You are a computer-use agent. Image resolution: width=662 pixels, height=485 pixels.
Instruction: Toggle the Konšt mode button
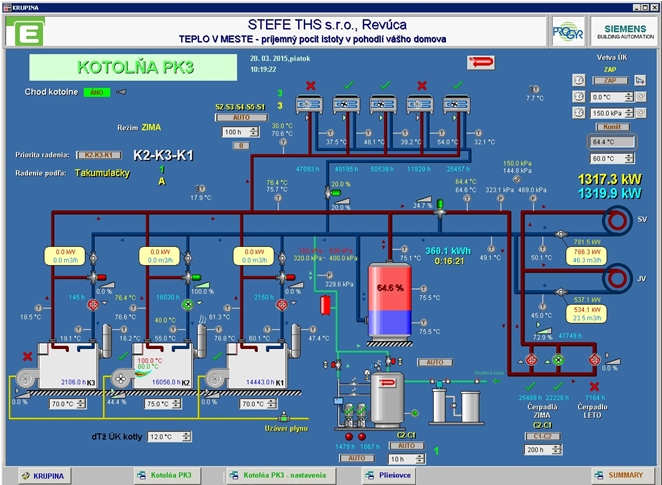coord(613,127)
